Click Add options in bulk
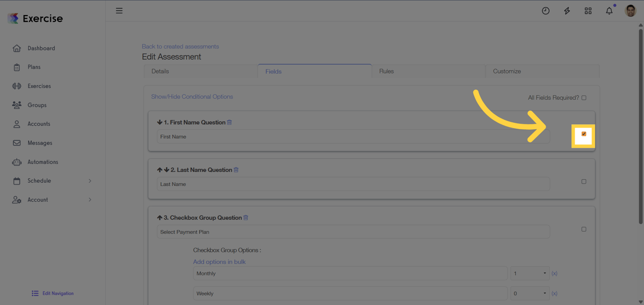This screenshot has height=305, width=644. (x=219, y=262)
